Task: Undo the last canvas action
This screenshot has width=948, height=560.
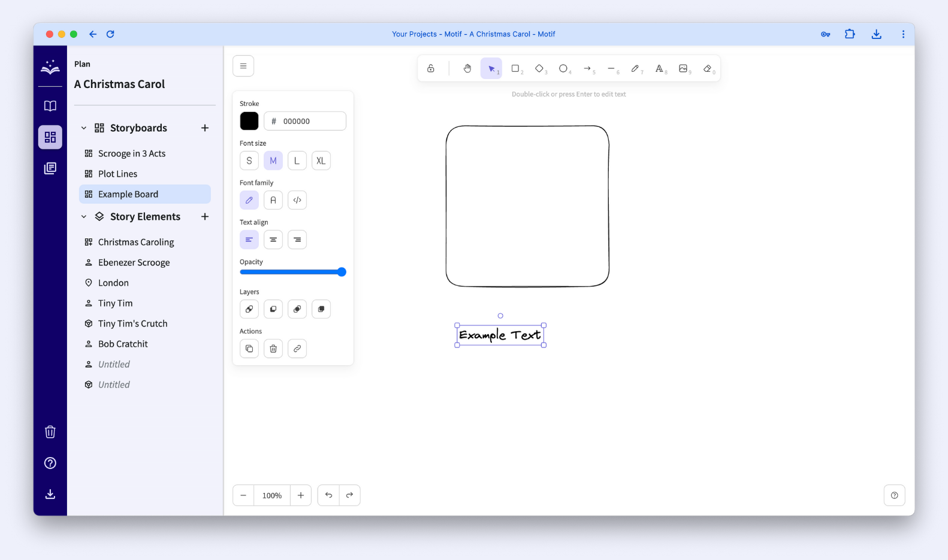Action: pyautogui.click(x=328, y=495)
